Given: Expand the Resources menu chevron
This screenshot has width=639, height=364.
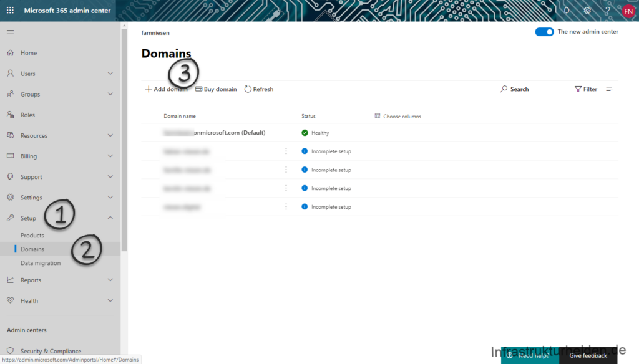Looking at the screenshot, I should 110,135.
